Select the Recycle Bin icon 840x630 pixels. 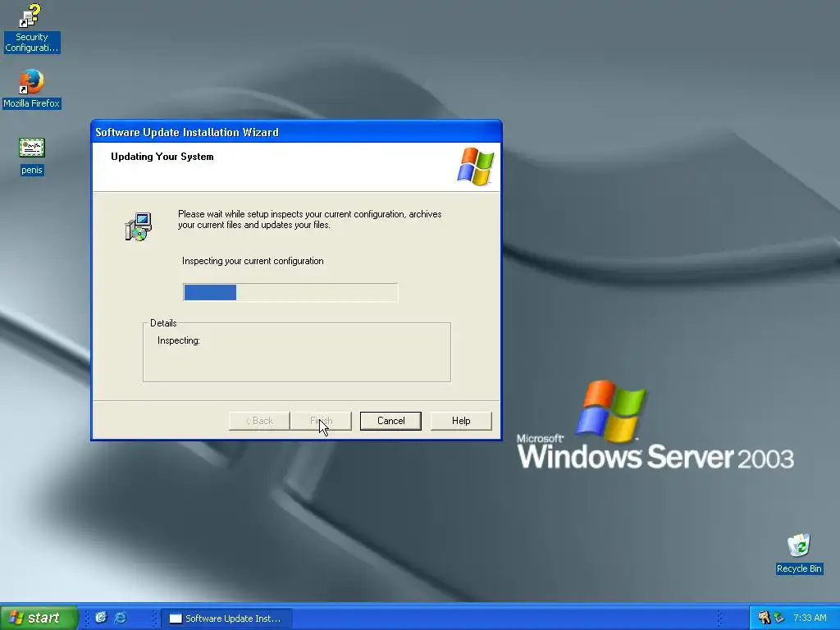pyautogui.click(x=799, y=554)
